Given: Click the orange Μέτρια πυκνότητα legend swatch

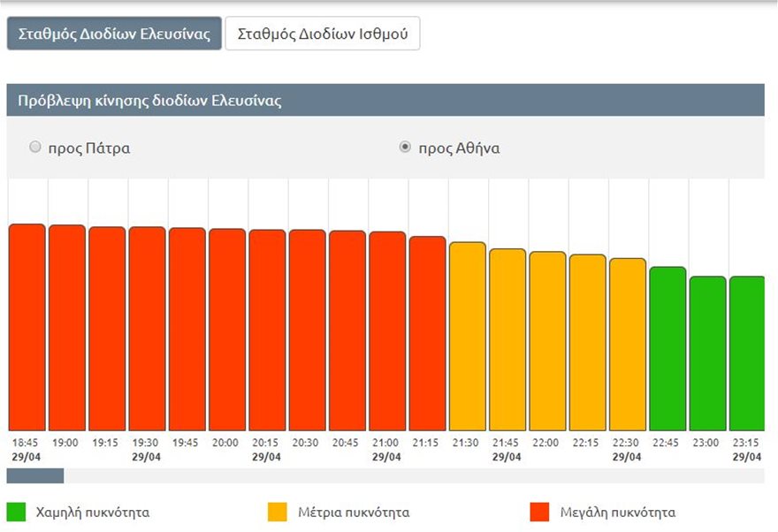Looking at the screenshot, I should 277,512.
